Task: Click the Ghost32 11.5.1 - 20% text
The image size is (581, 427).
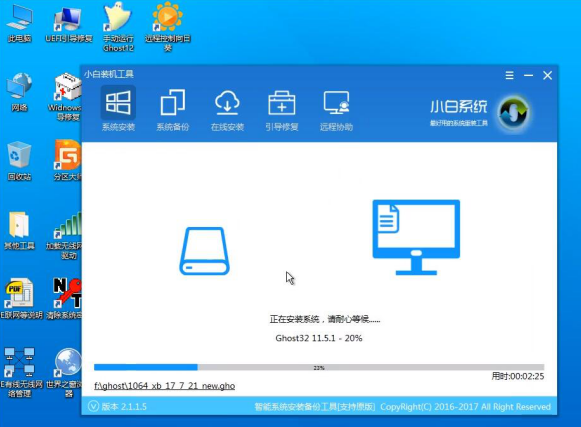Action: point(319,338)
